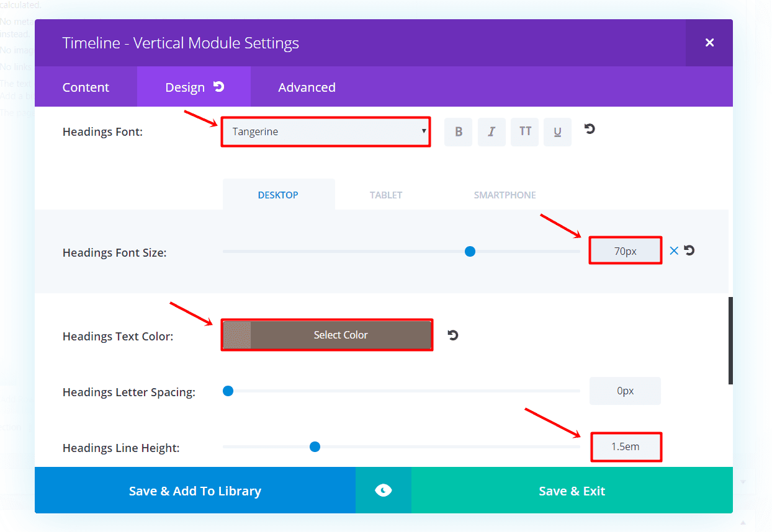
Task: Click the Headings Letter Spacing slider handle
Action: coord(228,391)
